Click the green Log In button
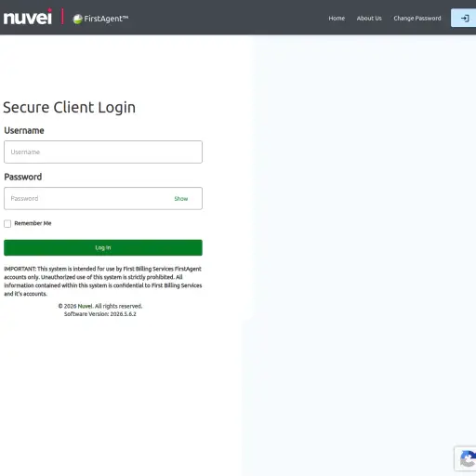476x476 pixels. pos(103,247)
